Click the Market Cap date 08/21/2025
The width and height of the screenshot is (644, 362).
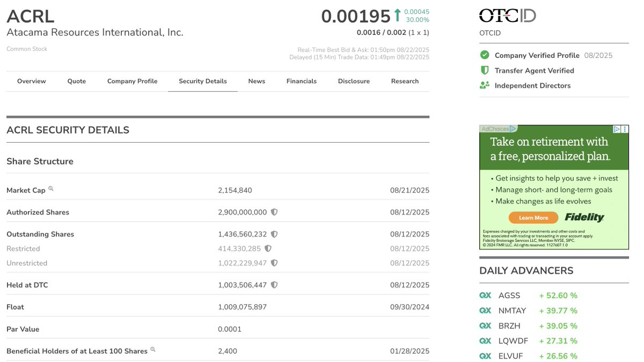410,190
